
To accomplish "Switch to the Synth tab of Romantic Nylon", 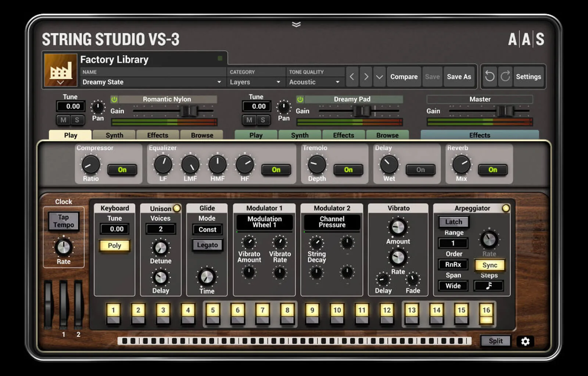I will tap(114, 135).
